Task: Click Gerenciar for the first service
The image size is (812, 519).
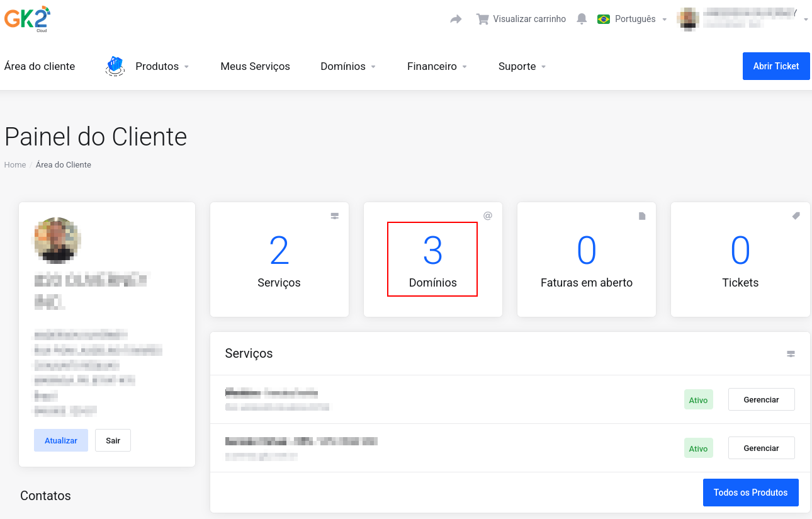Action: [x=761, y=399]
